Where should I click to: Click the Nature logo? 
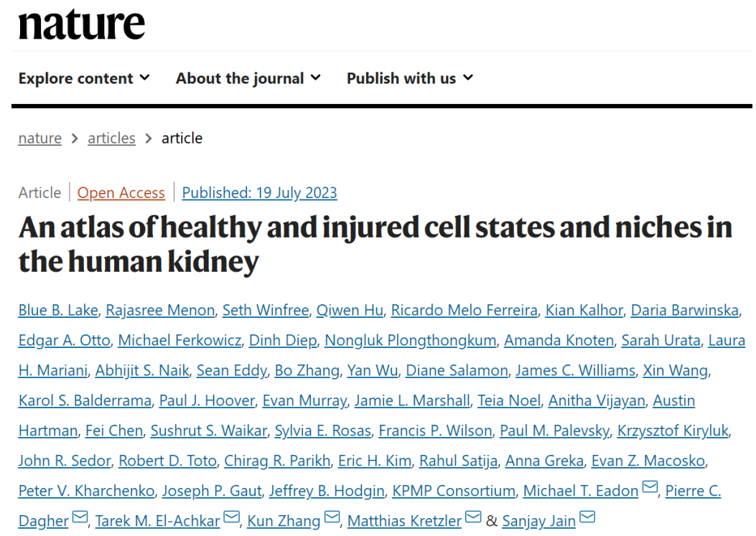coord(81,24)
